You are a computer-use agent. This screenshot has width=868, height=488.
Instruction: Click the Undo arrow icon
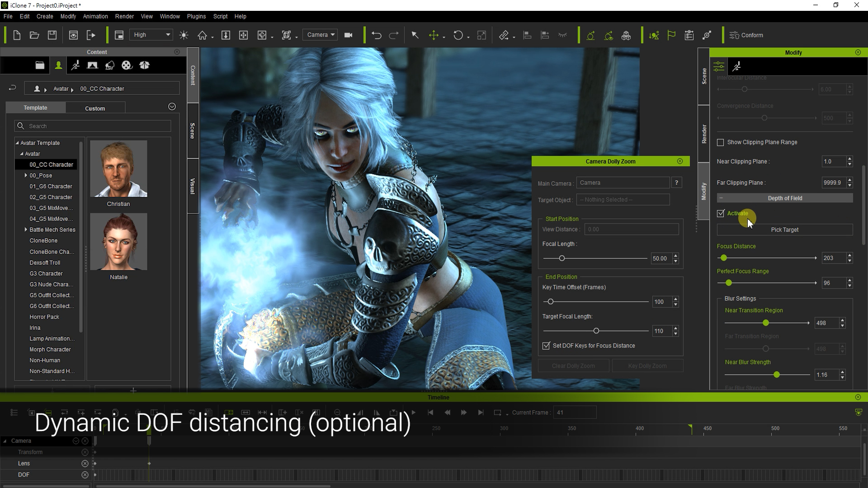(x=376, y=35)
